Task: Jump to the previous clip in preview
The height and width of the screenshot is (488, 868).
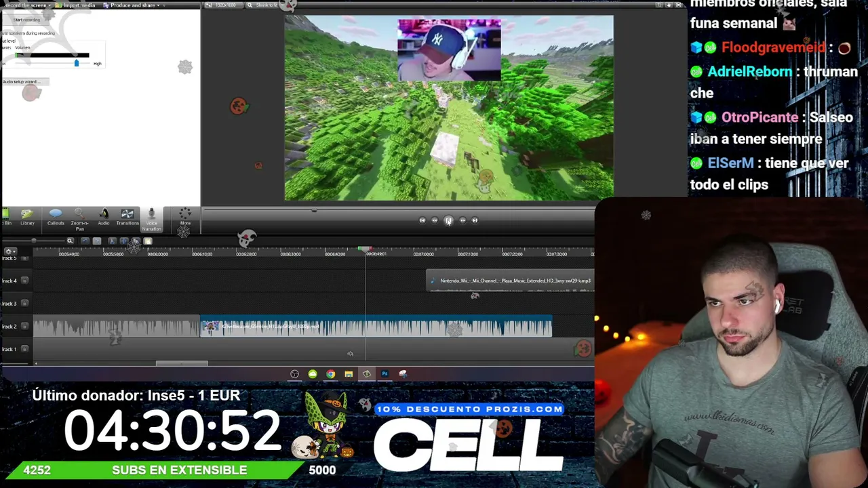Action: coord(422,220)
